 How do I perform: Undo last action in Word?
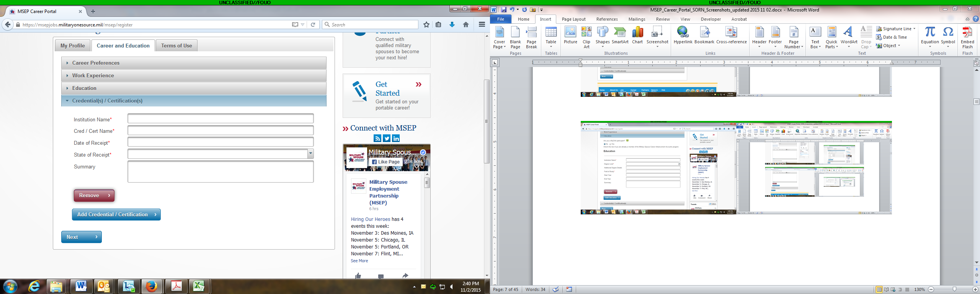pos(512,10)
